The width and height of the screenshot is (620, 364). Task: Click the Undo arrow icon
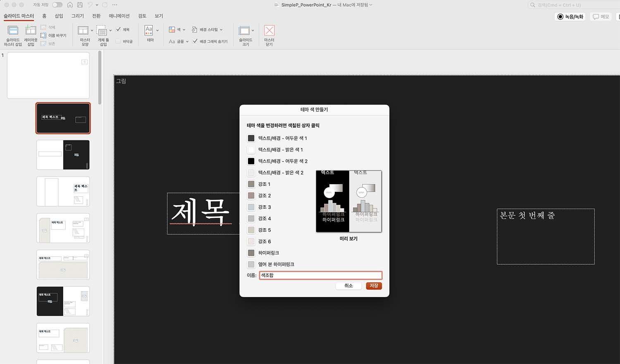(90, 5)
